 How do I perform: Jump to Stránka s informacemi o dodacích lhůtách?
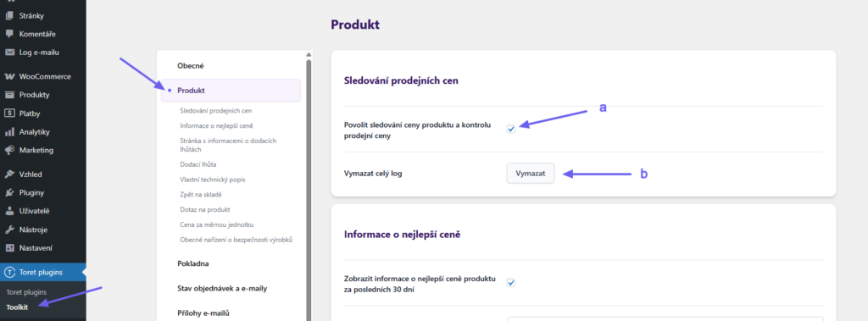228,145
